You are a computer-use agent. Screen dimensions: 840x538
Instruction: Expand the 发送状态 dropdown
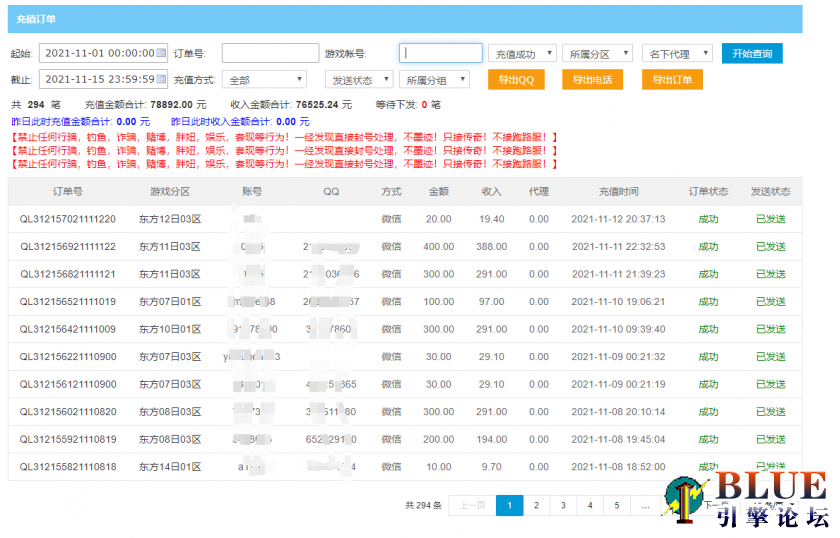[x=359, y=80]
